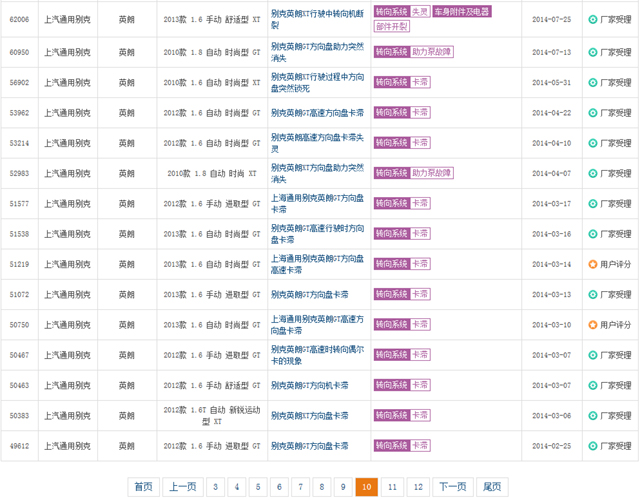Click 部件开裂 tag in row 62006
640x500 pixels.
[392, 27]
